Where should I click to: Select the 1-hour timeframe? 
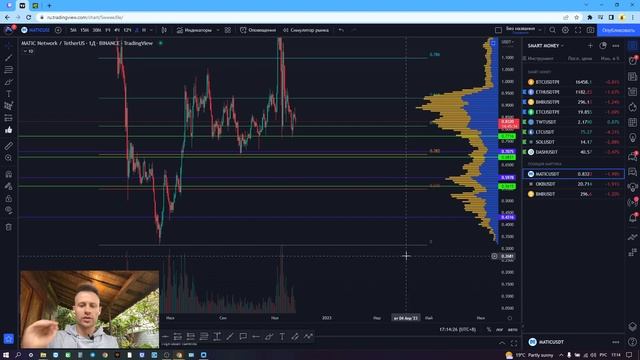108,30
